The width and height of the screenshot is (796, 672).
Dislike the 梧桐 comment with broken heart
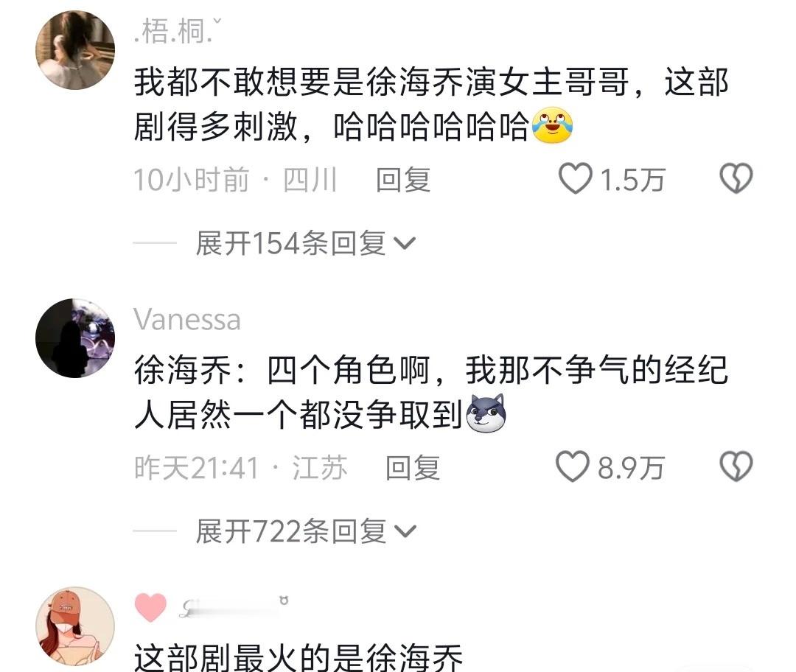click(736, 178)
